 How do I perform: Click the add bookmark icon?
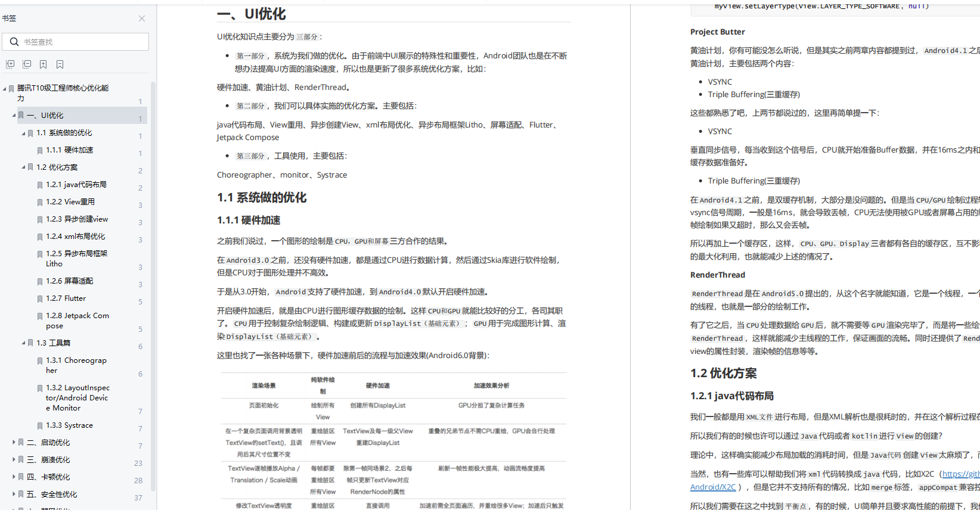pos(43,64)
